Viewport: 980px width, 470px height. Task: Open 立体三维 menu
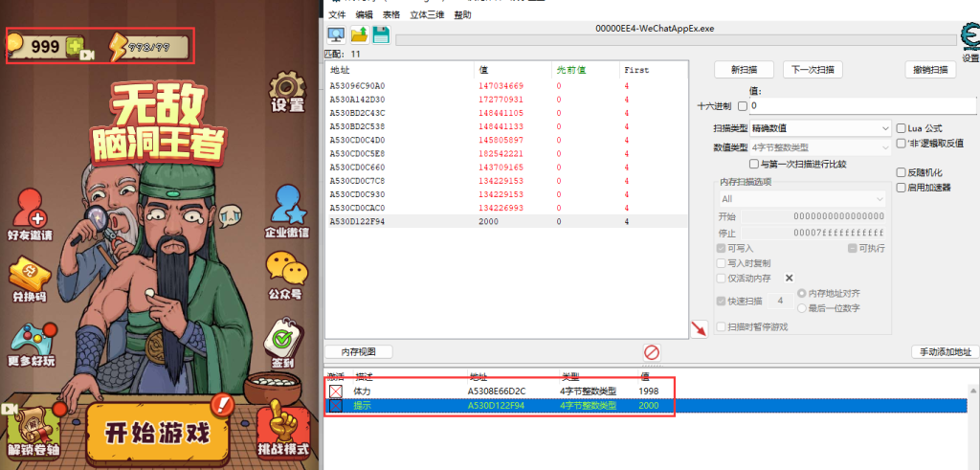click(x=427, y=14)
